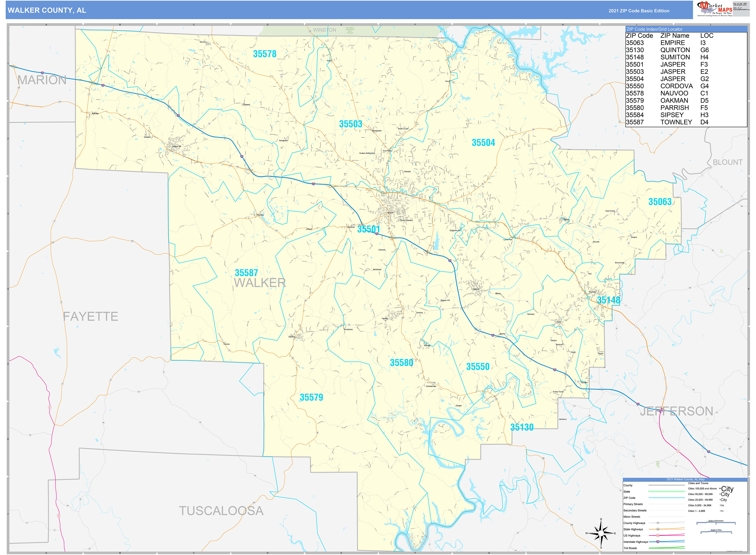Viewport: 756px width, 555px height.
Task: Click the US Highways shield in legend
Action: (x=658, y=536)
